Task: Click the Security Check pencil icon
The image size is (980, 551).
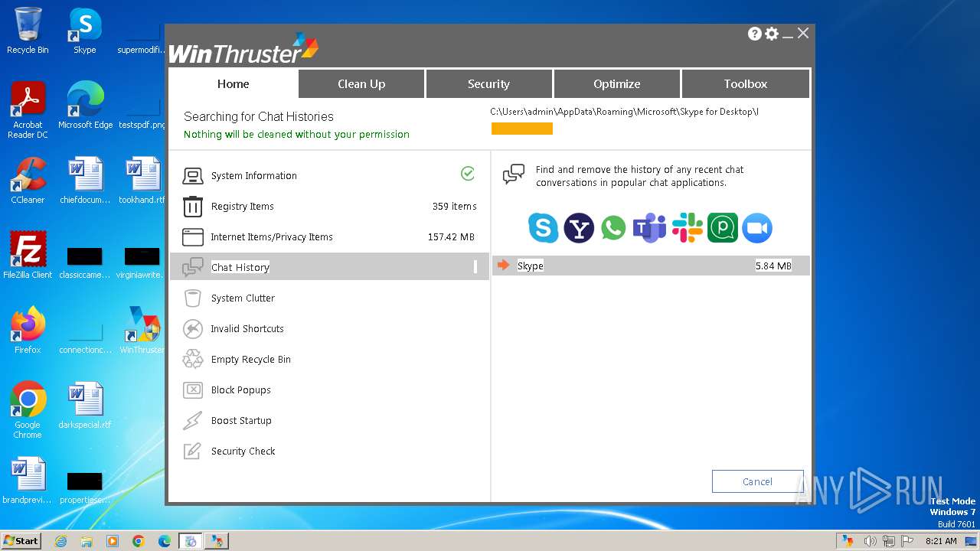Action: tap(192, 452)
